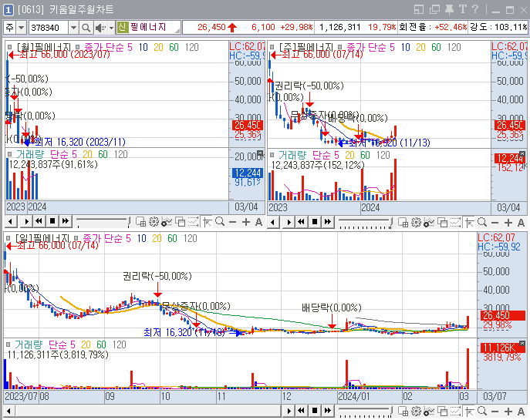Image resolution: width=530 pixels, height=420 pixels.
Task: Click the 신 badge beside stock name
Action: (x=123, y=27)
